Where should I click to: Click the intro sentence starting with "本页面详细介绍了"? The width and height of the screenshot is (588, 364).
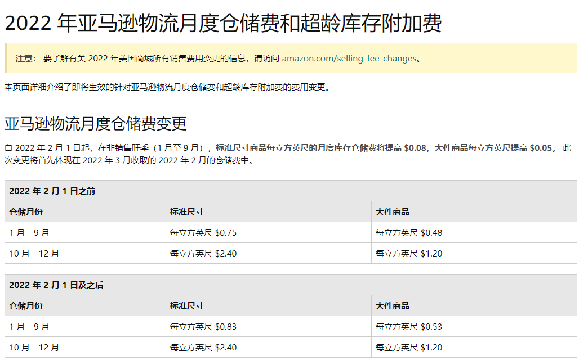coord(167,87)
